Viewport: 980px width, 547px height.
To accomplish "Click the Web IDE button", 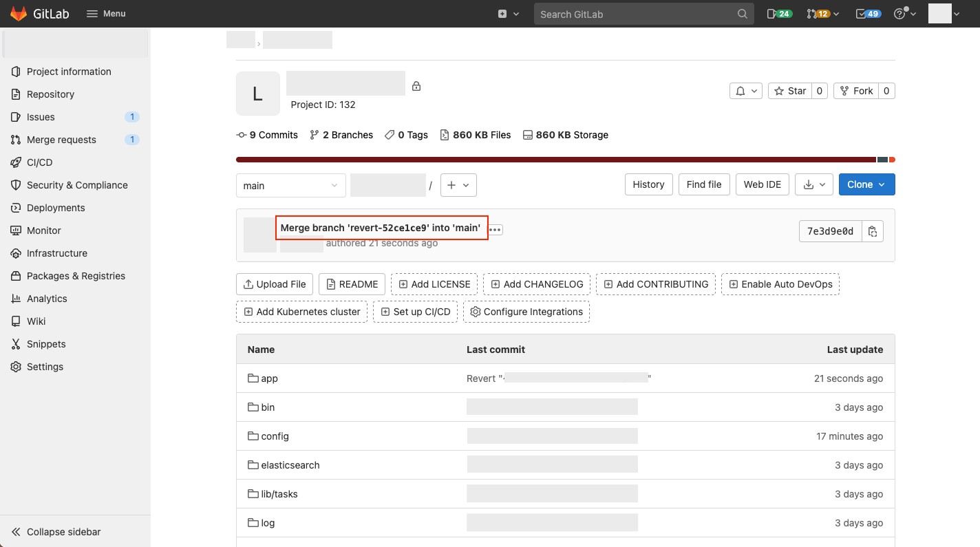I will (x=762, y=184).
